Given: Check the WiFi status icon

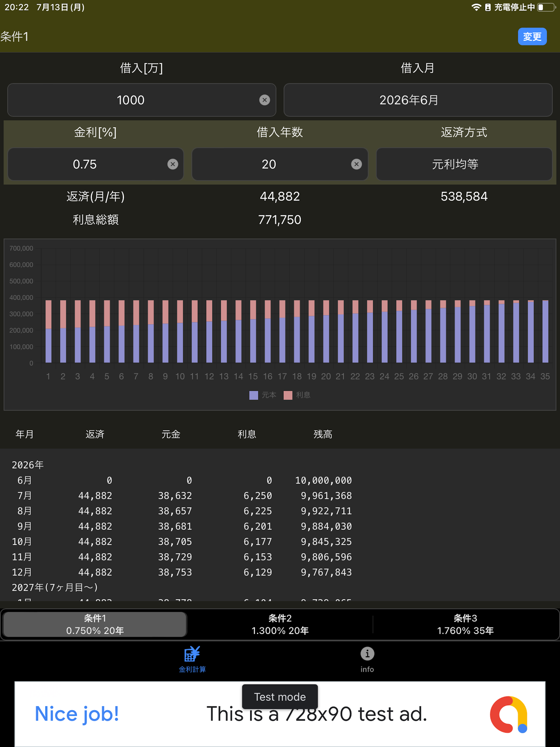Looking at the screenshot, I should pyautogui.click(x=476, y=7).
